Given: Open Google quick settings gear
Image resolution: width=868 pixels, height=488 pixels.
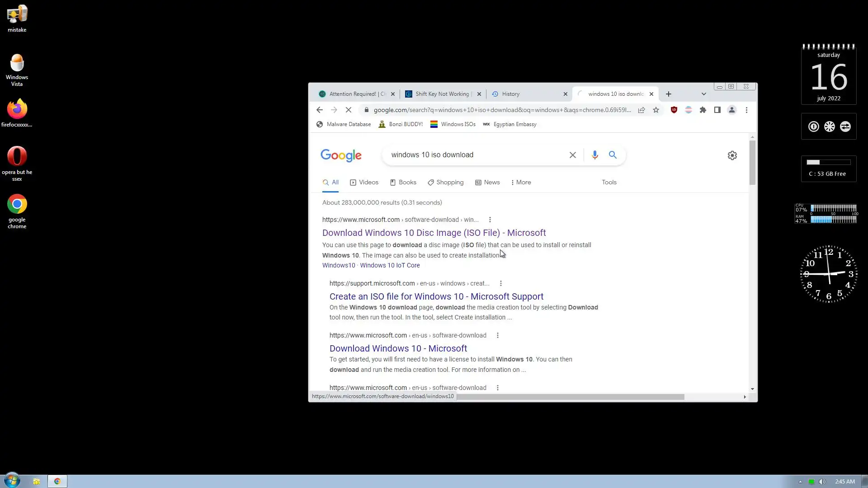Looking at the screenshot, I should click(x=732, y=155).
